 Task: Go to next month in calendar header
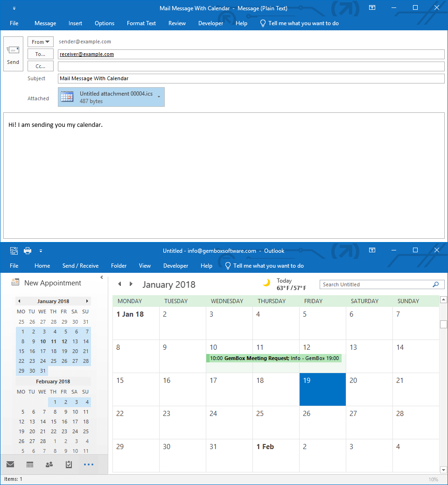(x=131, y=284)
